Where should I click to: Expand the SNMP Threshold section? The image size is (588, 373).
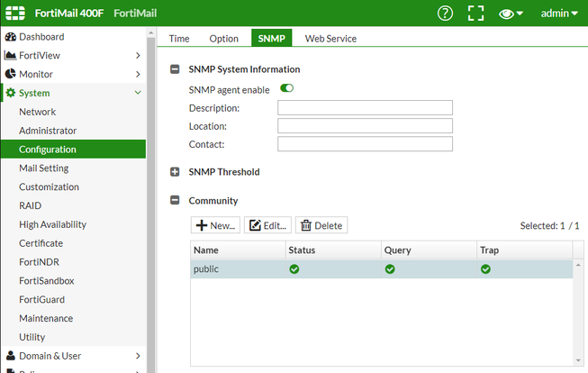pyautogui.click(x=175, y=172)
